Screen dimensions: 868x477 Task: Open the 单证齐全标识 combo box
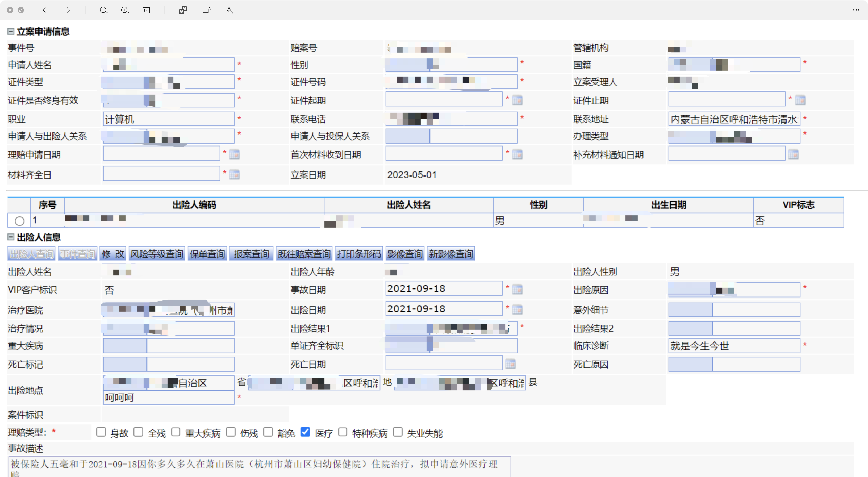point(451,346)
